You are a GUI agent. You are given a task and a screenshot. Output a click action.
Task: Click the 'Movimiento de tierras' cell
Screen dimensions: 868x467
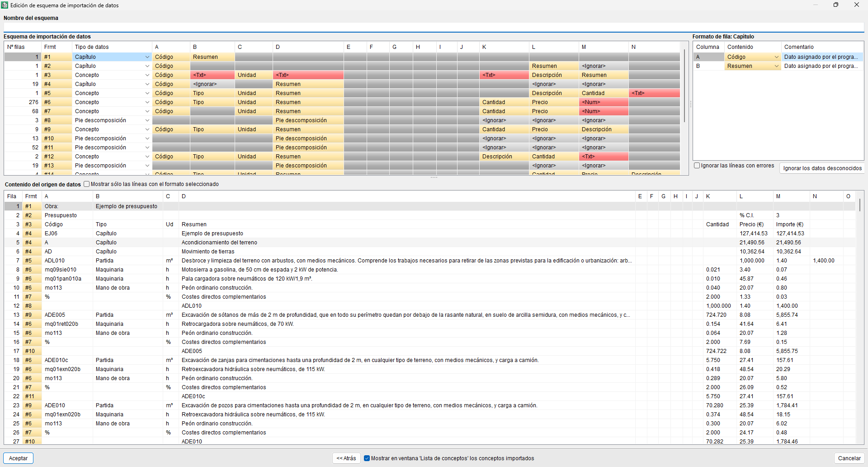tap(407, 252)
